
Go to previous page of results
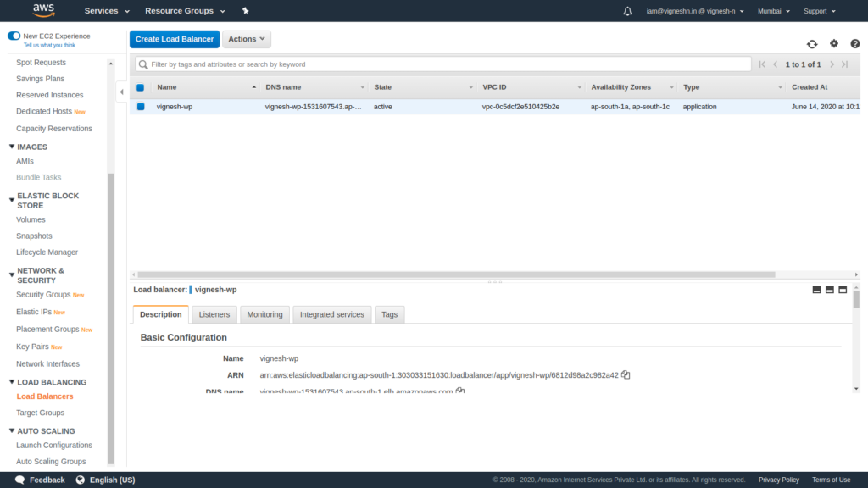(775, 64)
